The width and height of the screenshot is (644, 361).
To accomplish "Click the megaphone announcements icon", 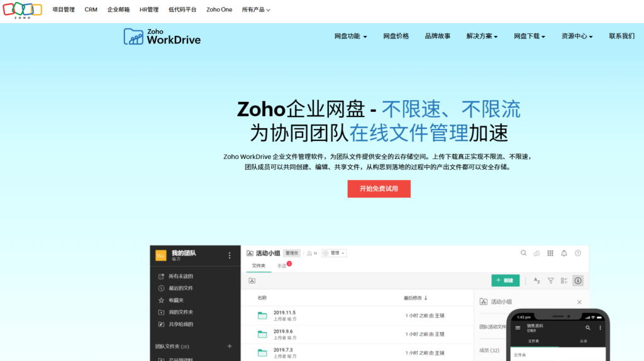I will pyautogui.click(x=537, y=253).
